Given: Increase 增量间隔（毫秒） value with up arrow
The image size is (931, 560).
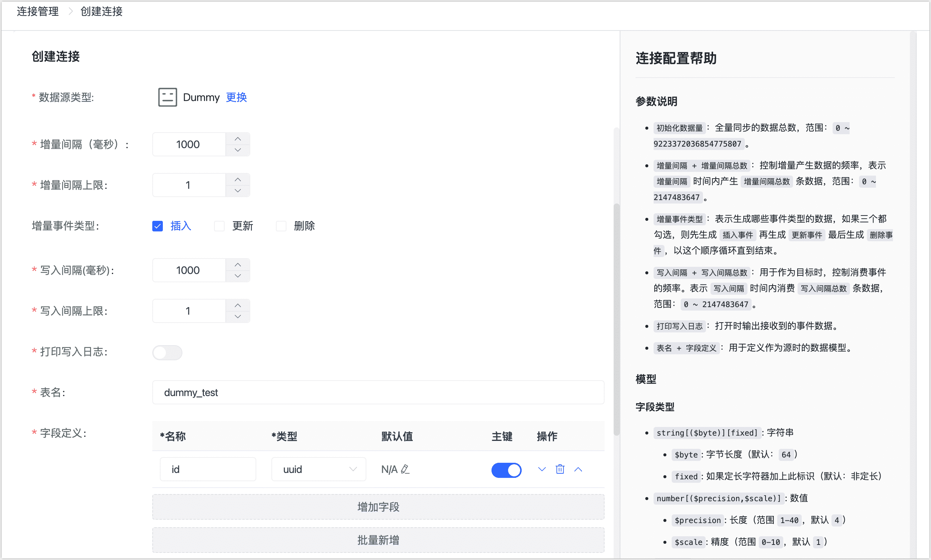Looking at the screenshot, I should click(237, 139).
